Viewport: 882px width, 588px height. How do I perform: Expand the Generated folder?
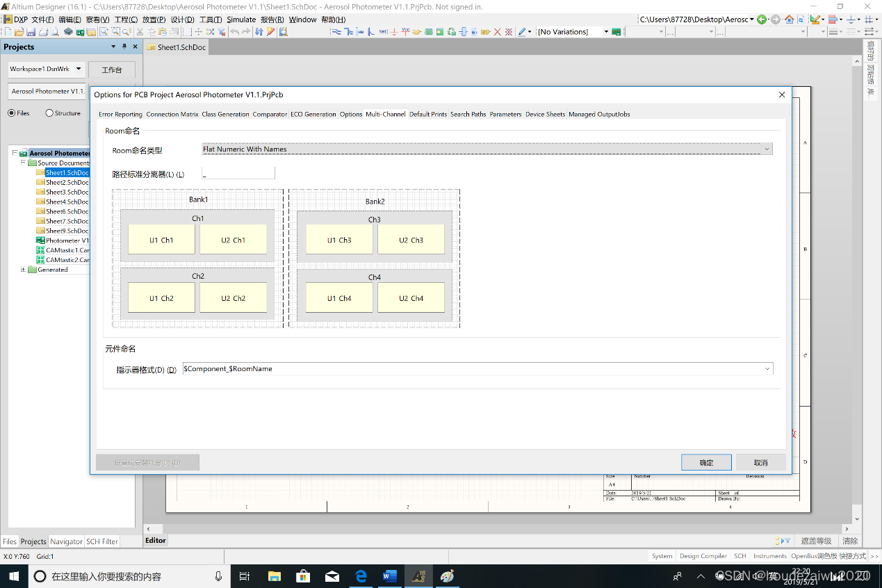coord(23,270)
